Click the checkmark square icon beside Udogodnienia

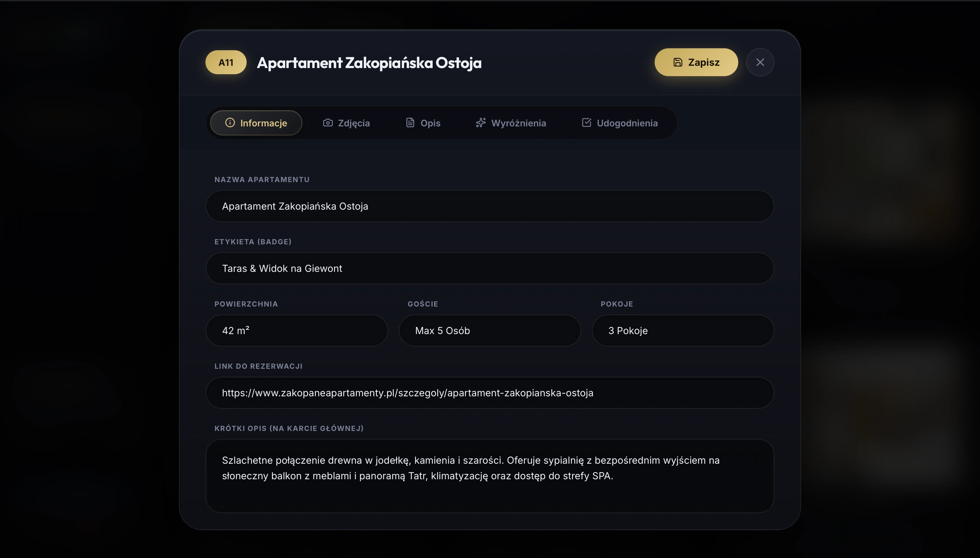586,122
